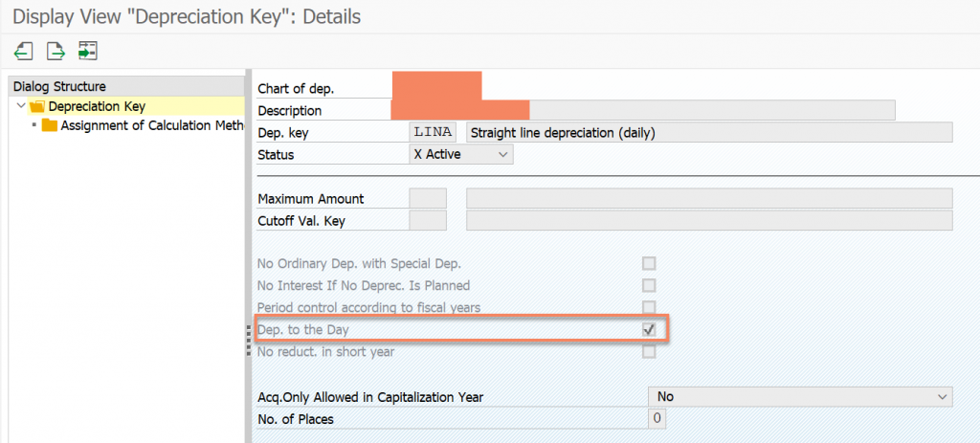
Task: Click the Cutoff Val. Key input field
Action: coord(428,221)
